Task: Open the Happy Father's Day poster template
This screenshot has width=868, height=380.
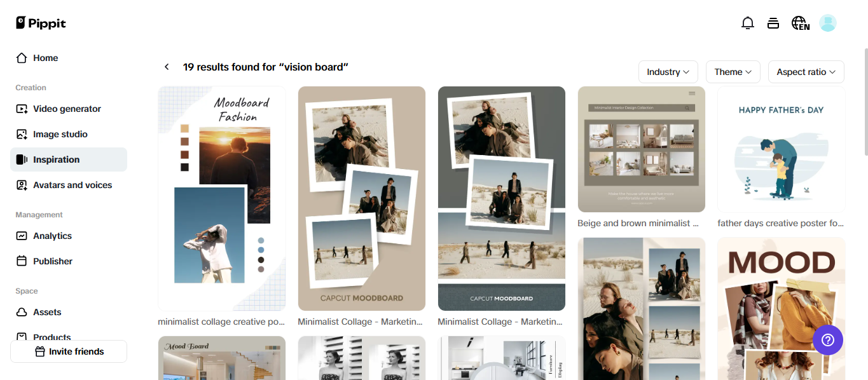Action: pos(782,149)
